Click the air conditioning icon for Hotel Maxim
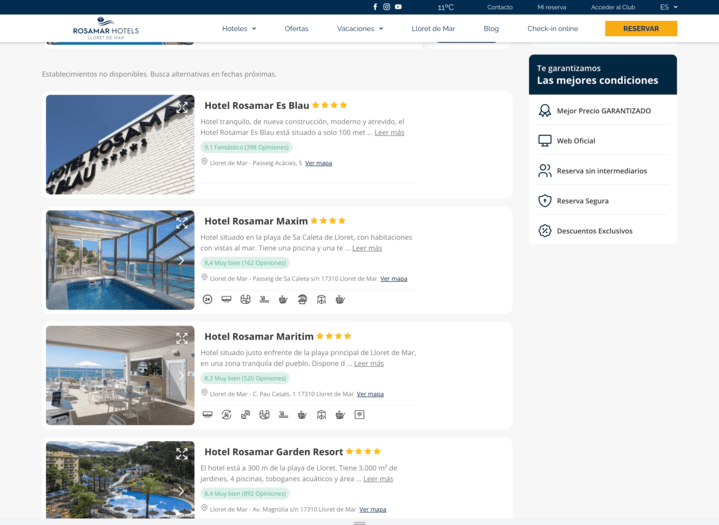Screen dimensions: 719x525 (227, 299)
